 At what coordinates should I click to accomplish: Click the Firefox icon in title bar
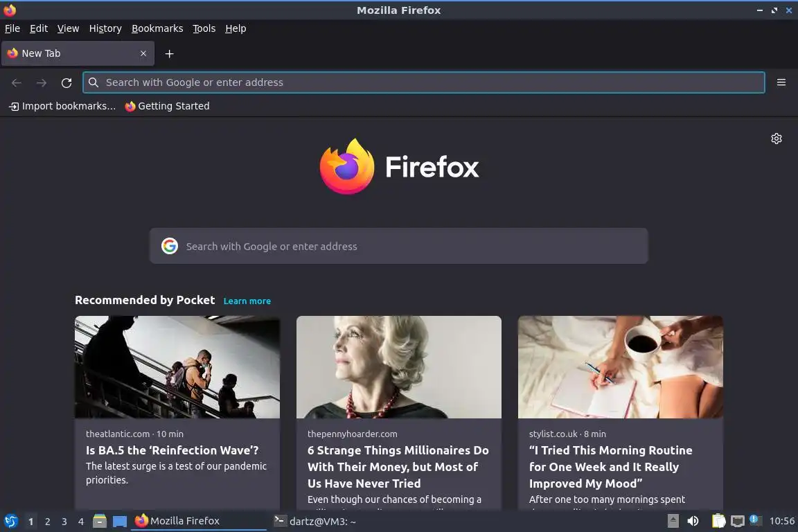coord(10,10)
